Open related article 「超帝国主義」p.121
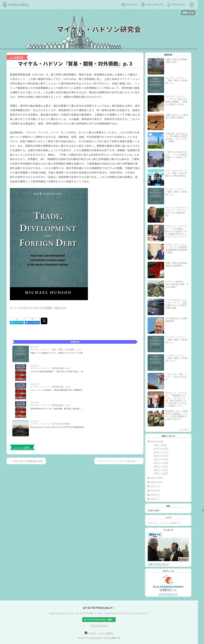Viewport: 204px width, 644px height. (x=50, y=405)
